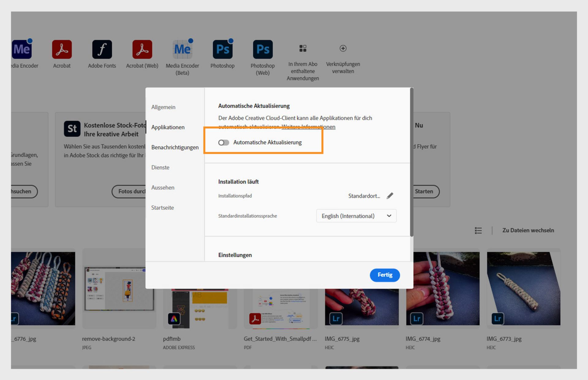Go to the Aussehen settings tab

pyautogui.click(x=163, y=188)
